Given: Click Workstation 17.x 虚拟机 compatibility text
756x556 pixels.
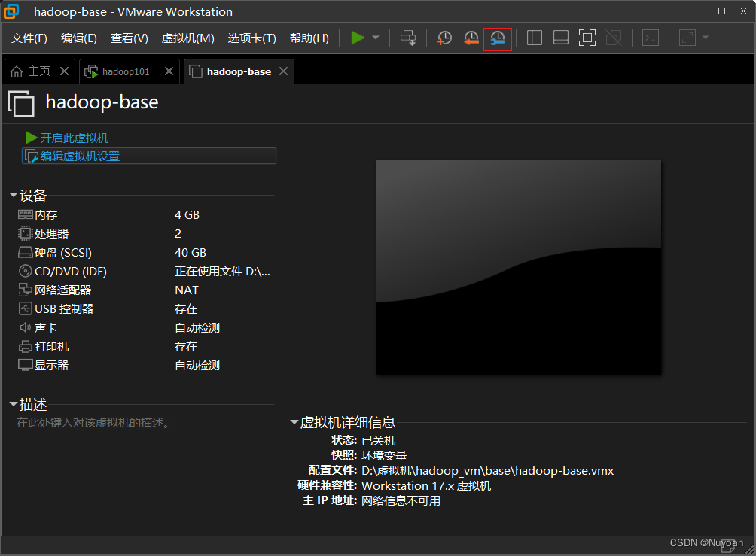Looking at the screenshot, I should point(426,485).
